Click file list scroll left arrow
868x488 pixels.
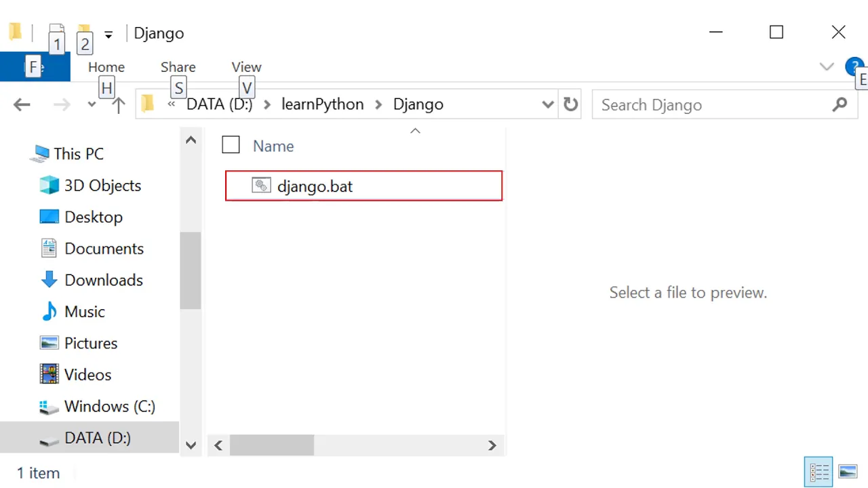218,445
